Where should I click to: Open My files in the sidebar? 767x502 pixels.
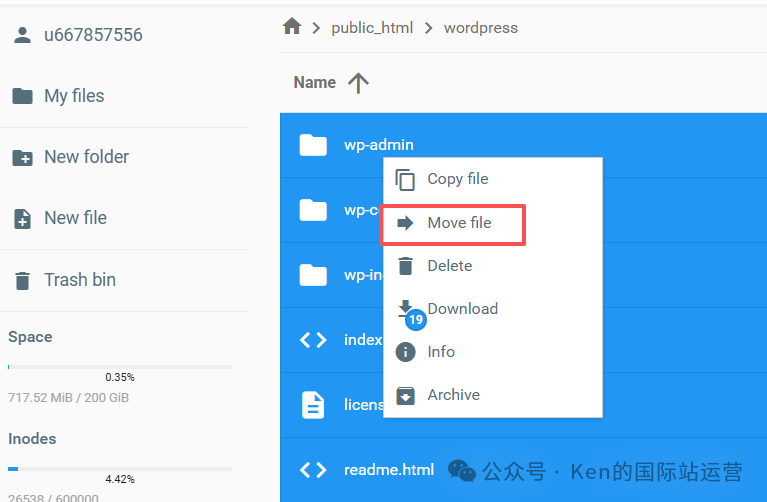pyautogui.click(x=74, y=96)
